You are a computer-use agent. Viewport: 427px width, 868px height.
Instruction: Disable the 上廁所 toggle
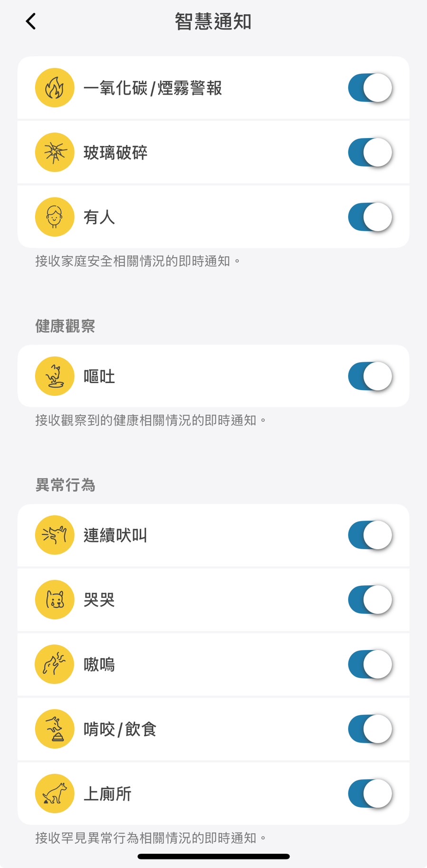click(370, 794)
